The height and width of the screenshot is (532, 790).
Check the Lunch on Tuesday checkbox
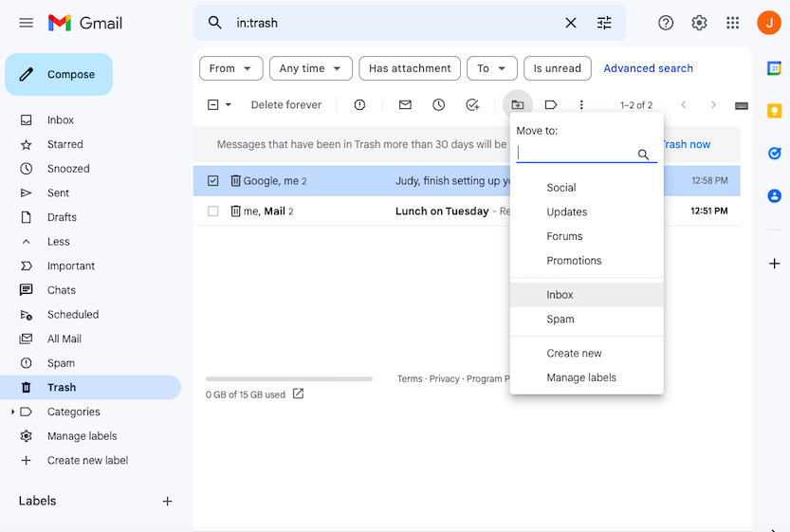tap(213, 211)
